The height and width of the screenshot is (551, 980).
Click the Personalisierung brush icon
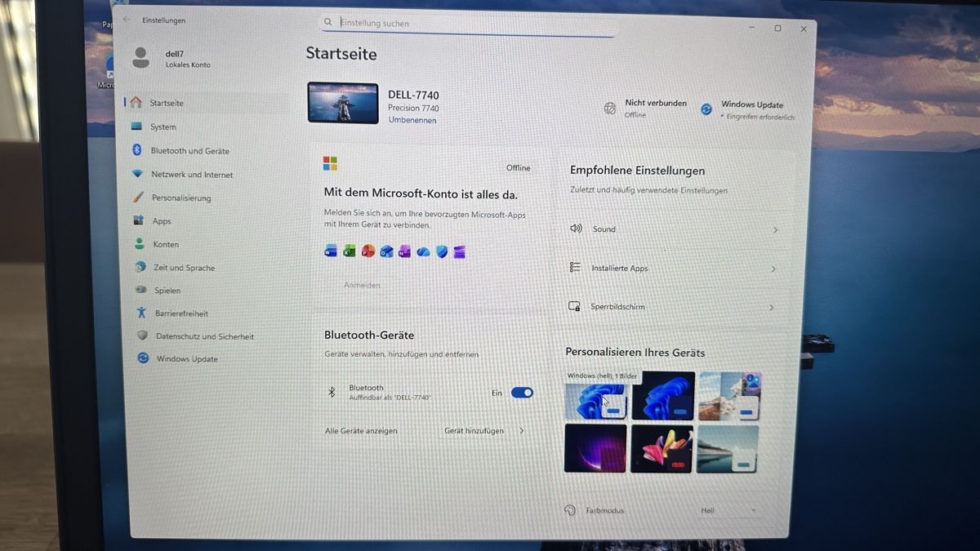139,198
